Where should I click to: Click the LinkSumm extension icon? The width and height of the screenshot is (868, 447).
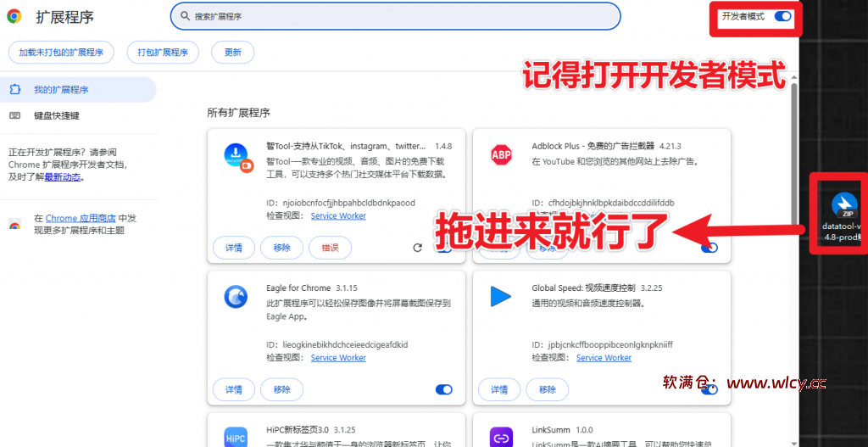[x=501, y=437]
